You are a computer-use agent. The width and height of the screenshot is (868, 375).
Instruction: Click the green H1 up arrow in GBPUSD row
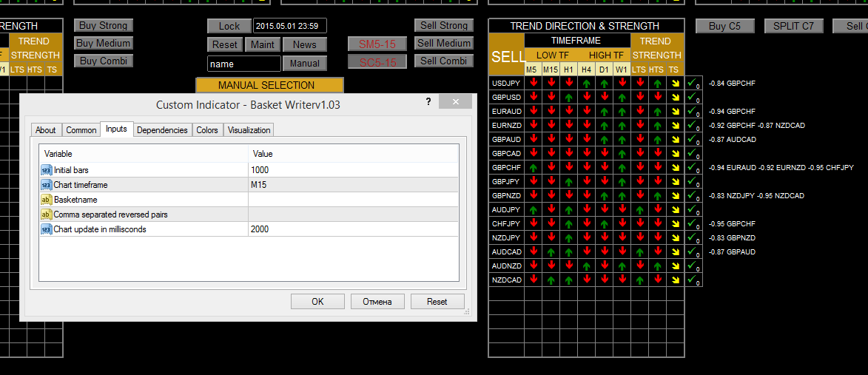pyautogui.click(x=568, y=98)
